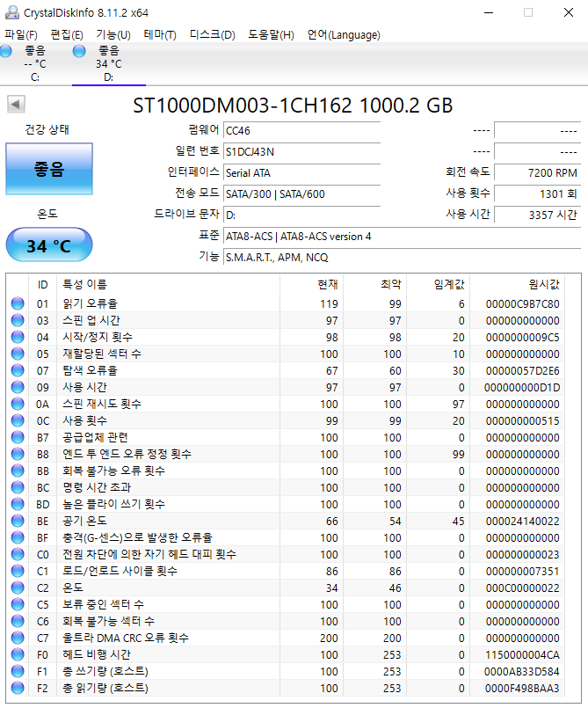Image resolution: width=588 pixels, height=708 pixels.
Task: Click the 최악 column header
Action: point(374,284)
